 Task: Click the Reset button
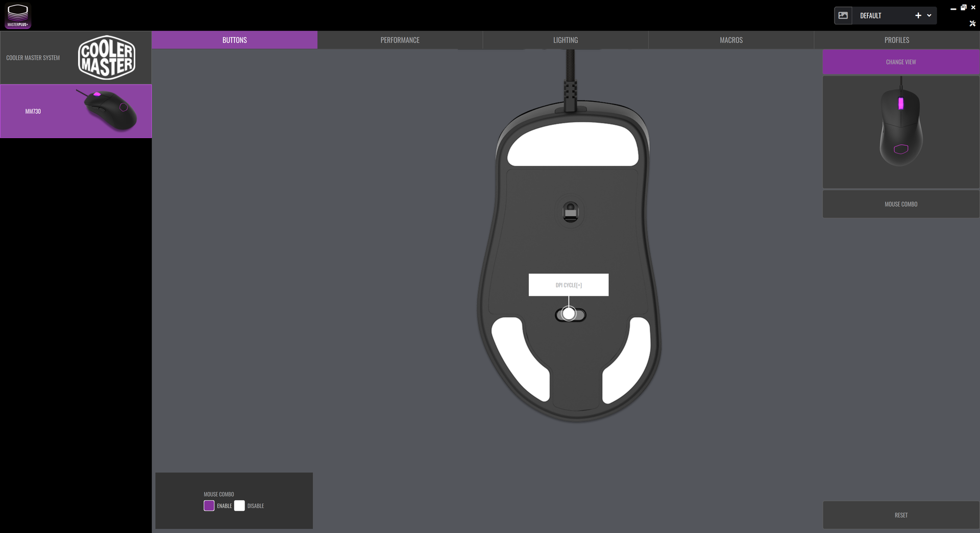coord(900,515)
